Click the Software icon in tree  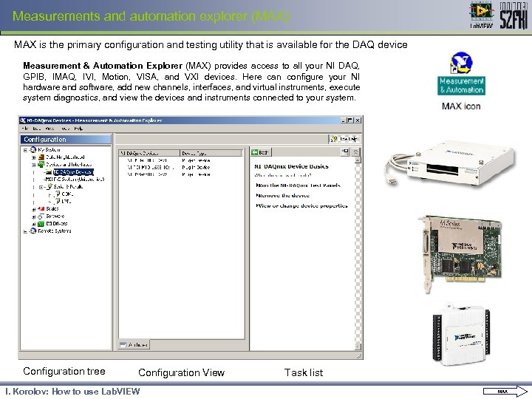tap(41, 216)
